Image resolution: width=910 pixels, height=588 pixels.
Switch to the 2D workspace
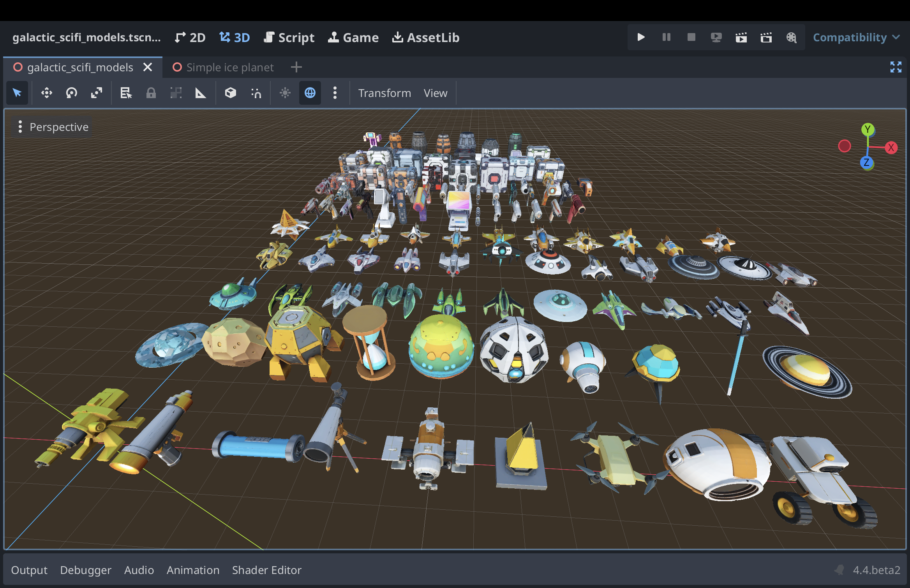click(x=190, y=37)
